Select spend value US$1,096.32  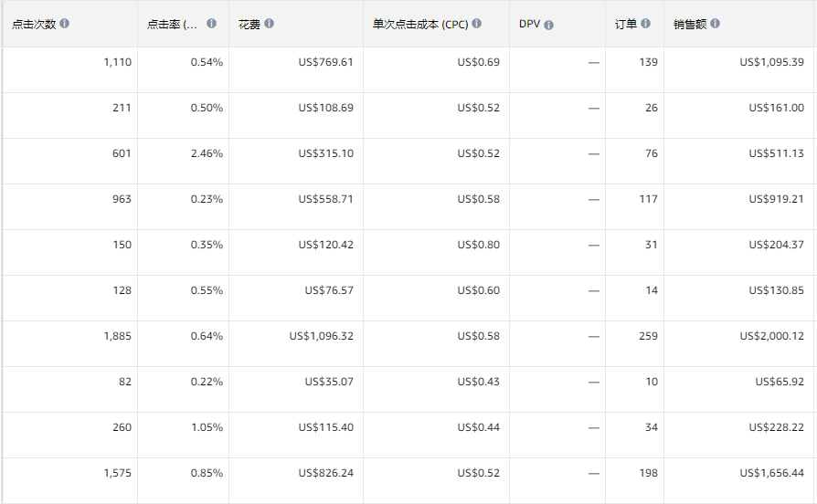(322, 336)
